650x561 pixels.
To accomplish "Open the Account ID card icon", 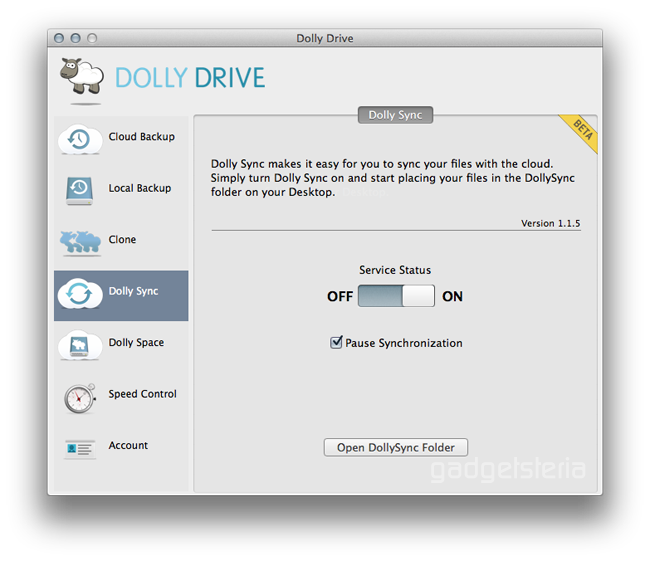I will point(80,449).
